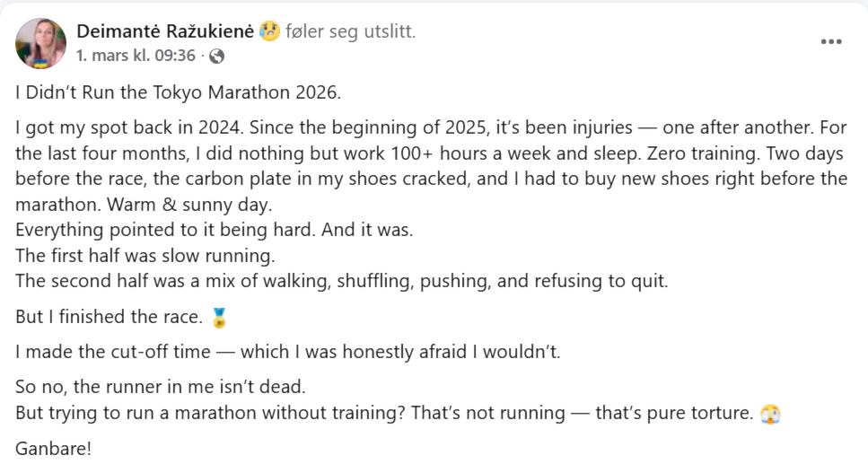The width and height of the screenshot is (868, 464).
Task: Open the three-dots post options menu
Action: click(831, 42)
